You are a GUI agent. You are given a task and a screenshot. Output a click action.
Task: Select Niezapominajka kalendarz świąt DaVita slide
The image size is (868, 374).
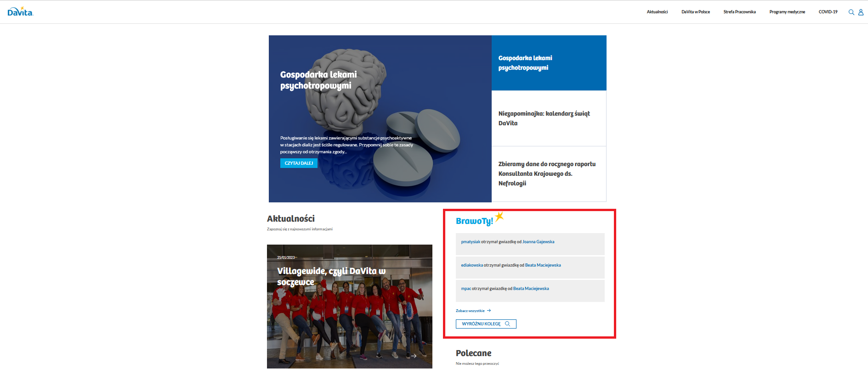pos(549,118)
